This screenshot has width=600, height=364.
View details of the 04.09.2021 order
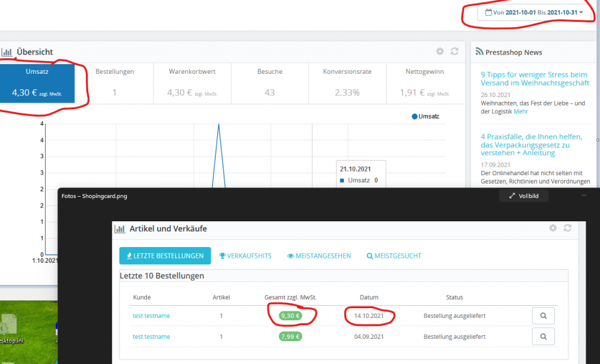[544, 336]
